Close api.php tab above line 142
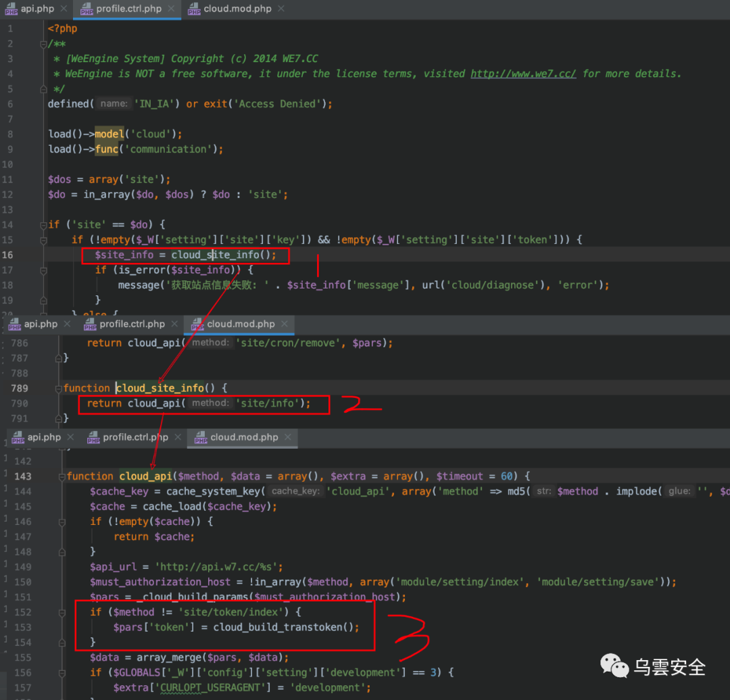This screenshot has width=730, height=700. [70, 438]
